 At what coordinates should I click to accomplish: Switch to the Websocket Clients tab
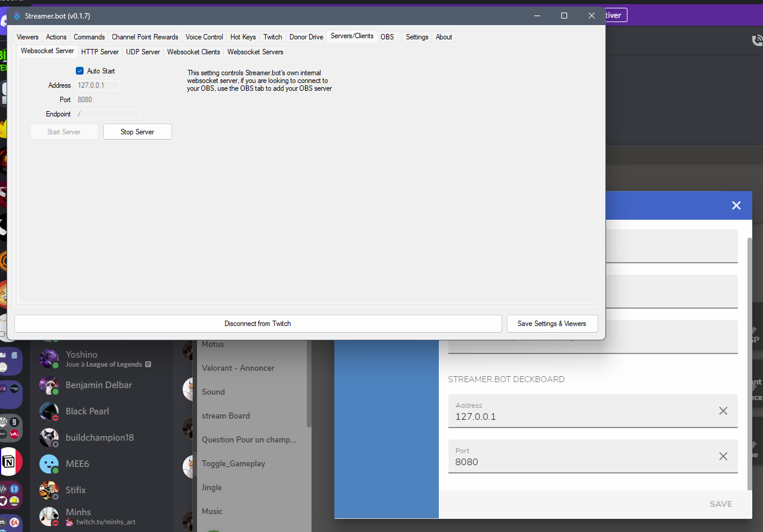tap(193, 51)
